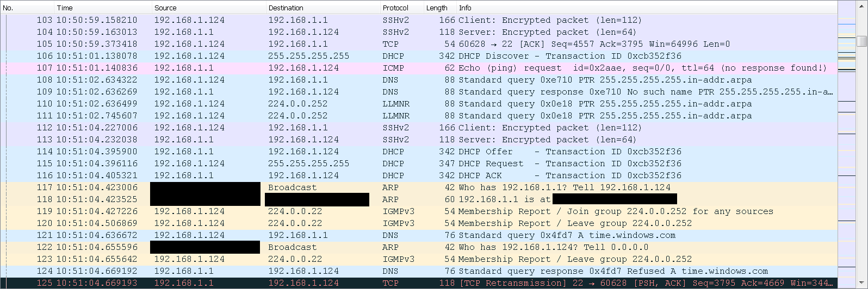Sort by the Protocol column header

(402, 8)
